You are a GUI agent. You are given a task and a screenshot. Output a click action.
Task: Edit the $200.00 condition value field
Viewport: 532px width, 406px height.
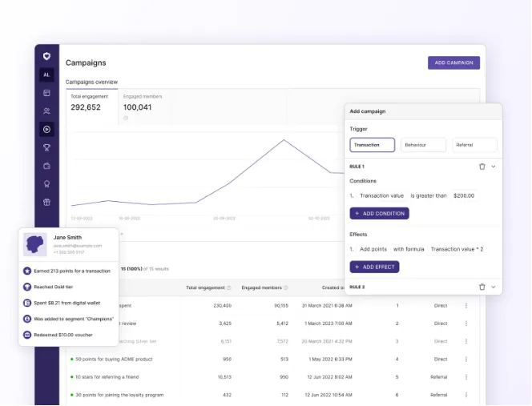(464, 195)
